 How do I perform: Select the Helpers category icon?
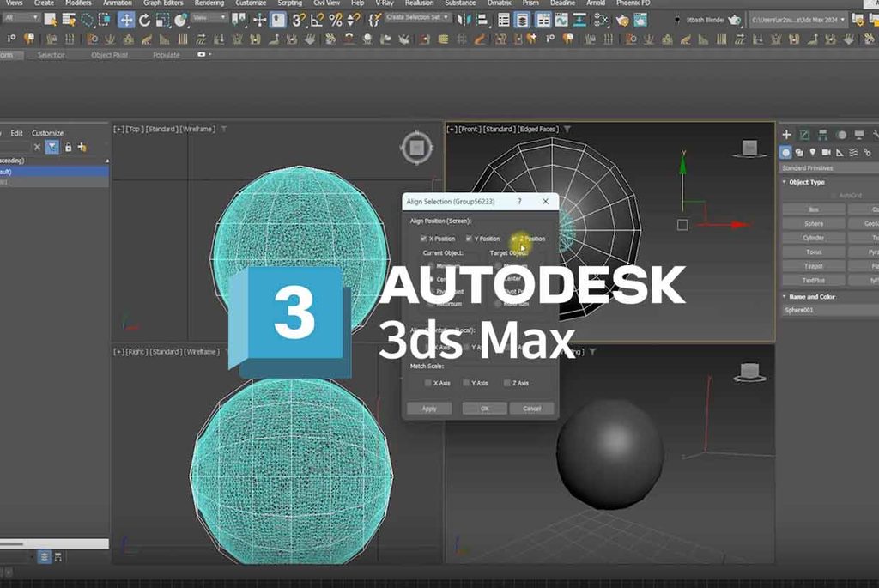(840, 153)
